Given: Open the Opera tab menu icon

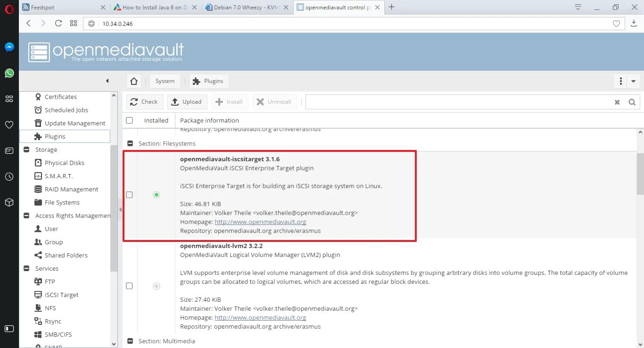Looking at the screenshot, I should 578,7.
